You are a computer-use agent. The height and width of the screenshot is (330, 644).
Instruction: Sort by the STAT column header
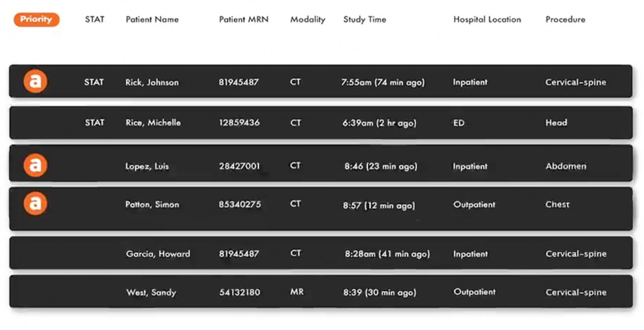95,19
